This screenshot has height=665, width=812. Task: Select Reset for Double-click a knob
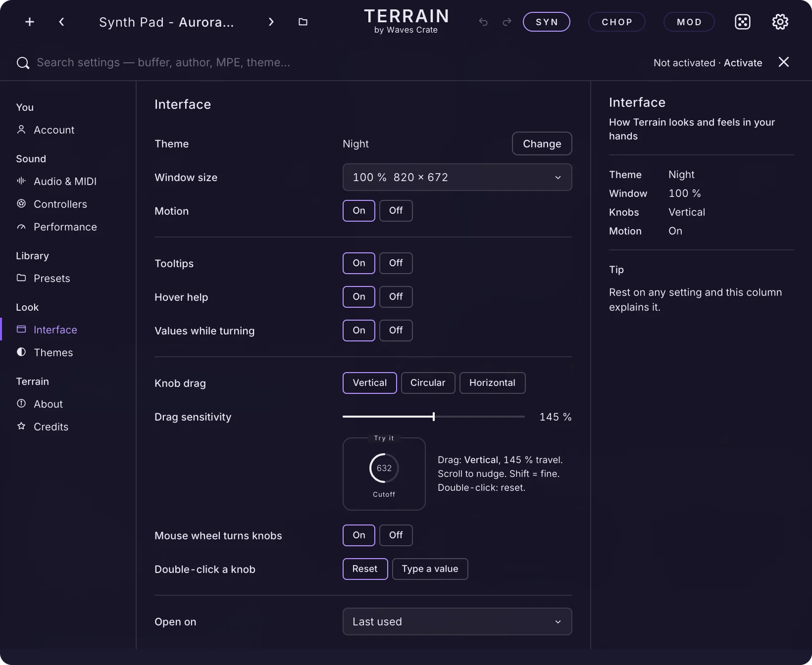click(x=365, y=569)
